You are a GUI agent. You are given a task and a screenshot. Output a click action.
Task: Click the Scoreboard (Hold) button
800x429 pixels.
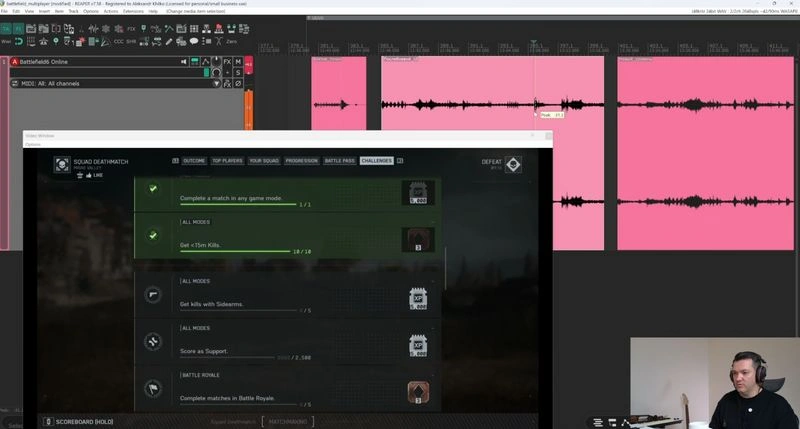(x=79, y=422)
